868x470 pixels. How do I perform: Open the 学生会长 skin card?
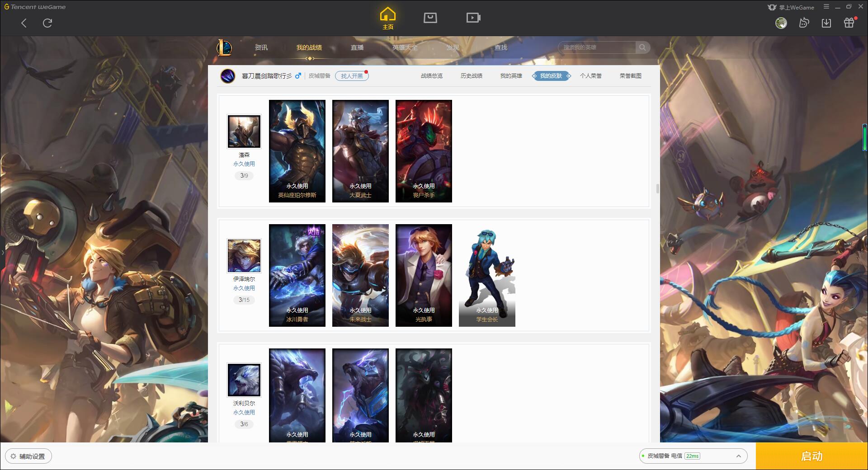487,275
